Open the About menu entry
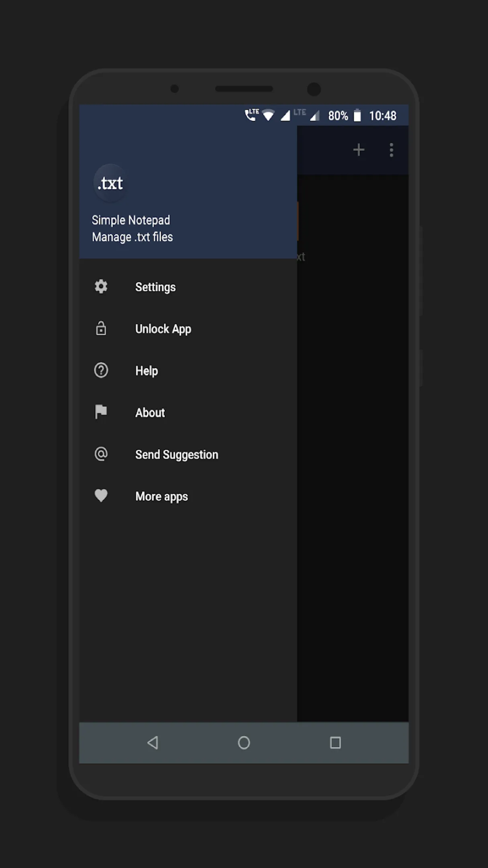This screenshot has width=488, height=868. 188,412
